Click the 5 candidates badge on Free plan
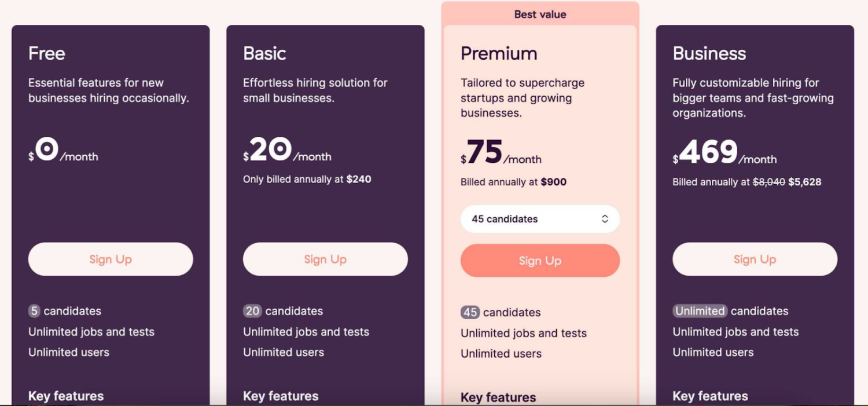This screenshot has width=868, height=406. point(34,311)
